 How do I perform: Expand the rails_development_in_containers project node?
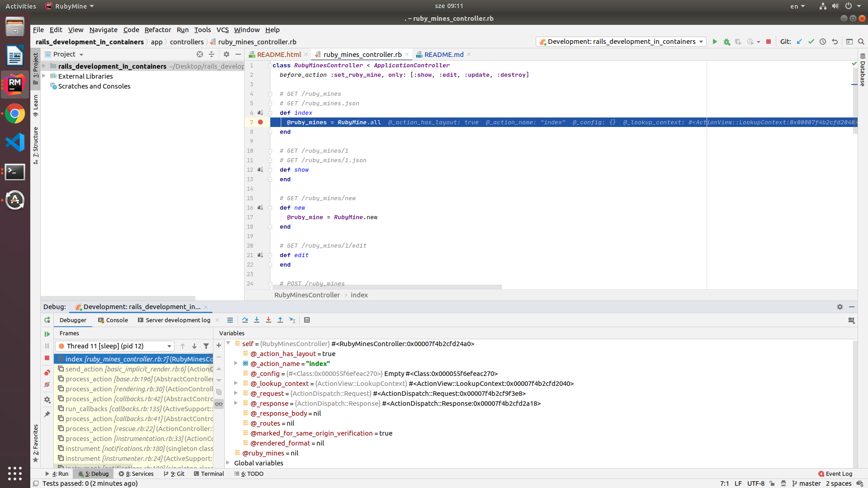click(x=44, y=66)
